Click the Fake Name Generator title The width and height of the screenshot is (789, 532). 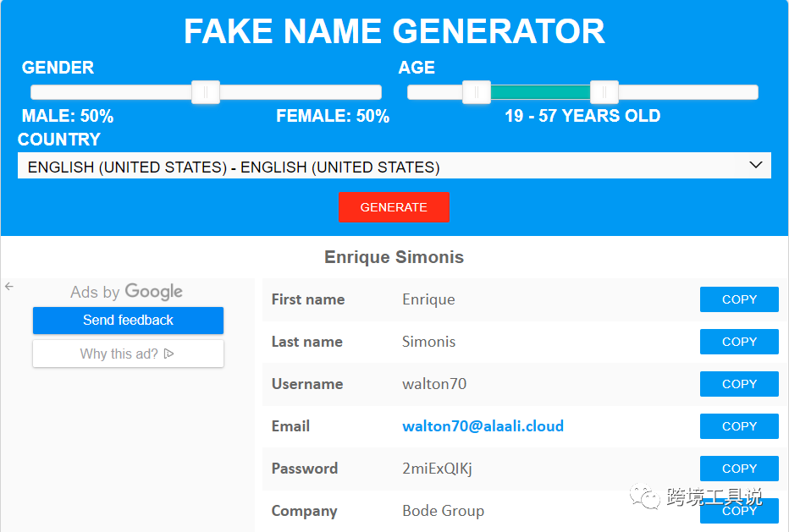[x=394, y=32]
